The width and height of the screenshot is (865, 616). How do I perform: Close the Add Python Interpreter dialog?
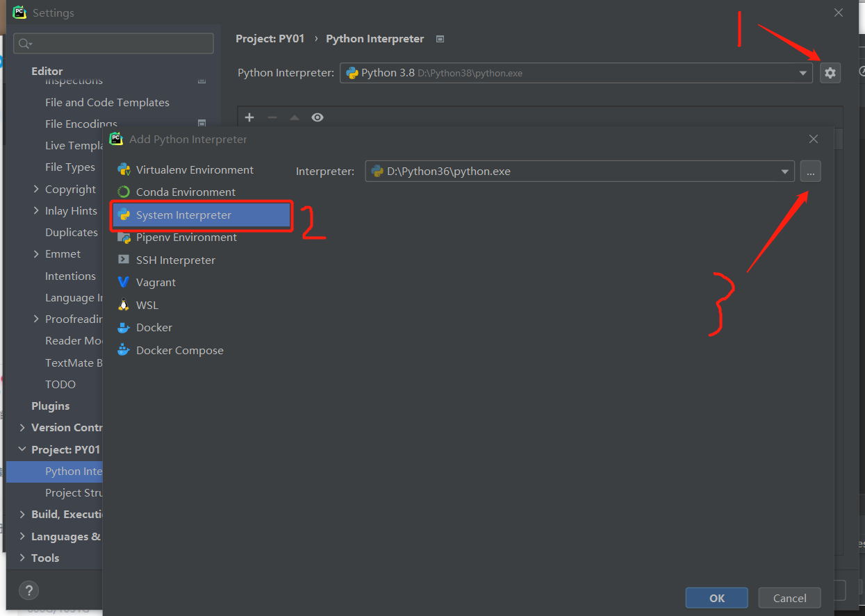(814, 139)
